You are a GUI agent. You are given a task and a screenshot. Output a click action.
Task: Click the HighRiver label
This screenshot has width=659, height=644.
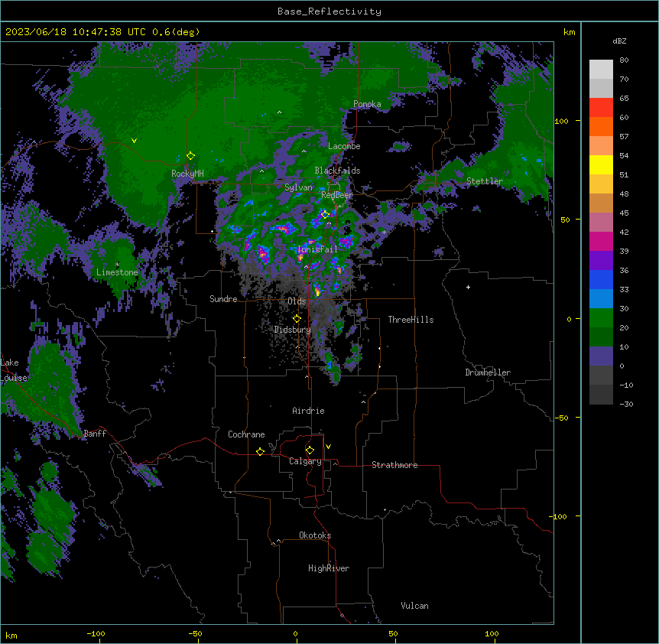point(329,568)
